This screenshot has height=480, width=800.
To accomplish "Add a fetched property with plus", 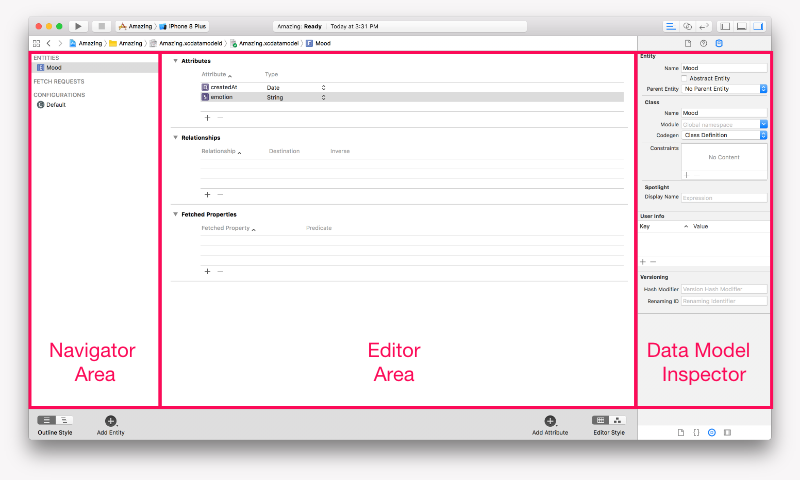I will [207, 271].
